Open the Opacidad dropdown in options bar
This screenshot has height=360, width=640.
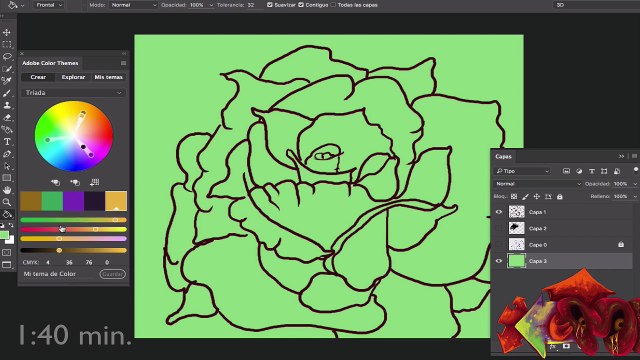pyautogui.click(x=211, y=5)
